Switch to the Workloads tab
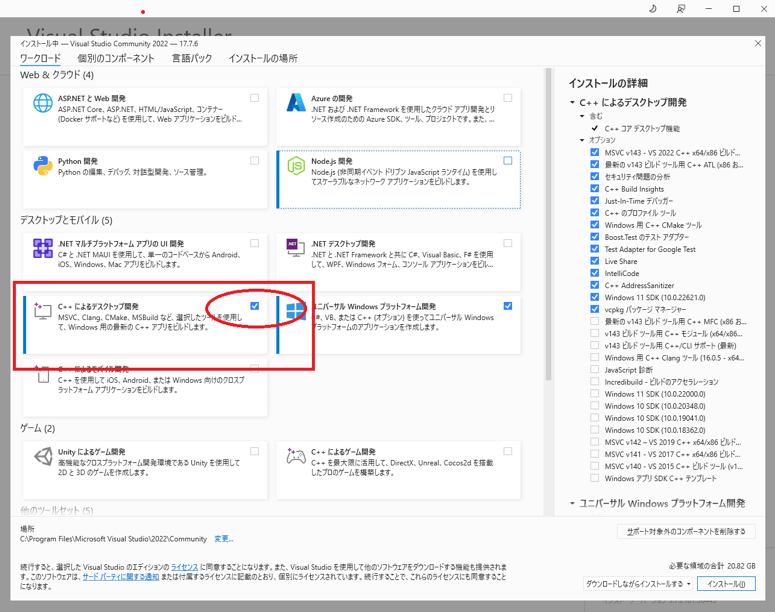The width and height of the screenshot is (775, 612). (40, 58)
